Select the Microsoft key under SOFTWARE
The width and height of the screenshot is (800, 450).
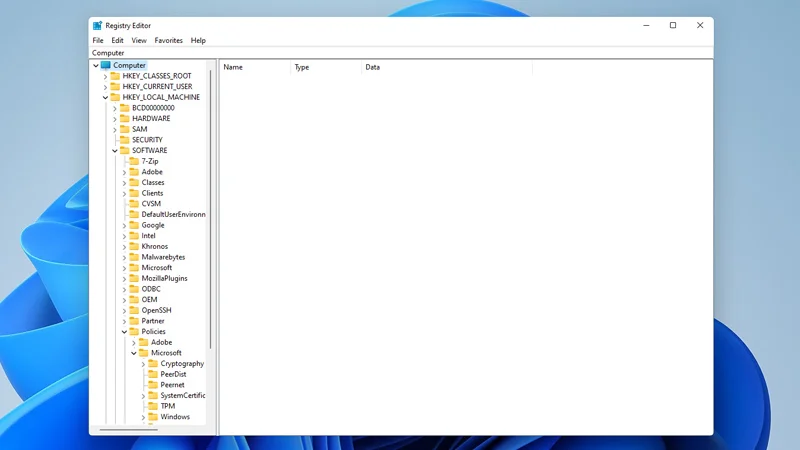(157, 268)
